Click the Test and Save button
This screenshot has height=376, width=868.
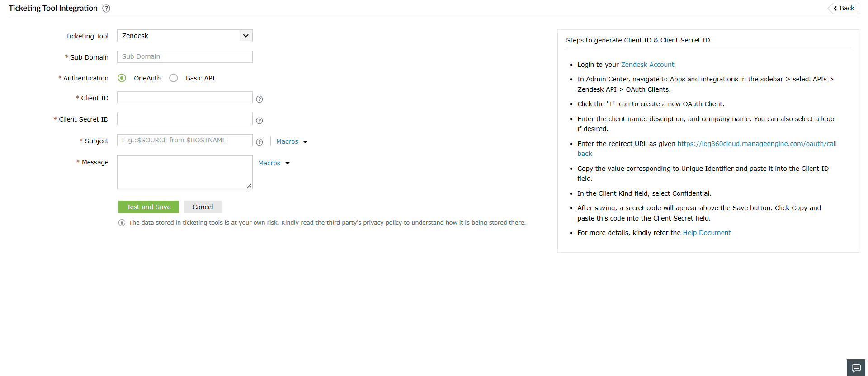click(x=149, y=207)
